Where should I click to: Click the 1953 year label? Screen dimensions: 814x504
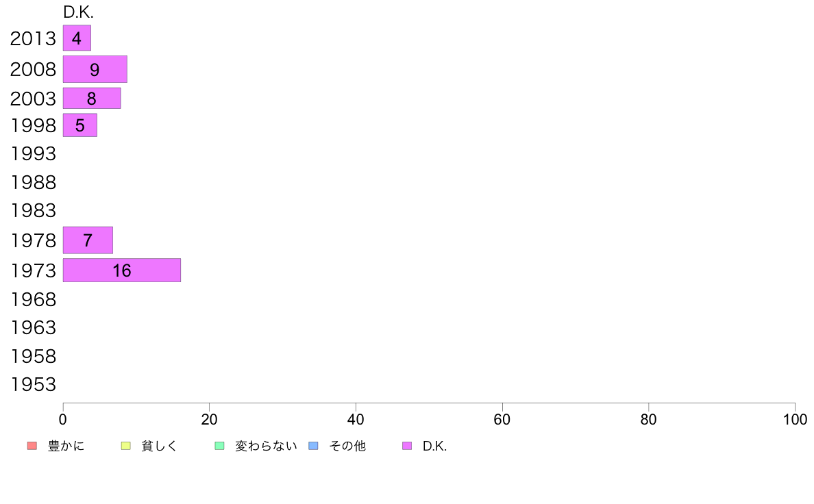pos(33,385)
